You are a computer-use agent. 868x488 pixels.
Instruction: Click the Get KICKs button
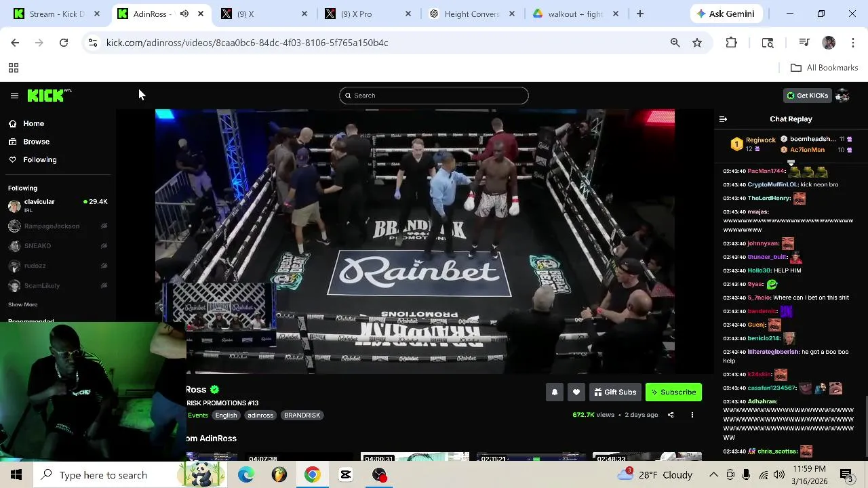(807, 96)
